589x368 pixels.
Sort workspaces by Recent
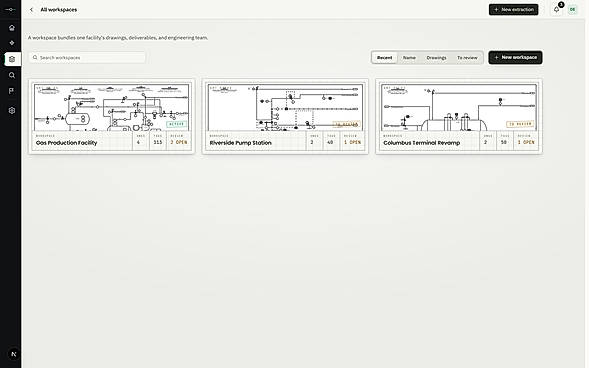click(384, 57)
